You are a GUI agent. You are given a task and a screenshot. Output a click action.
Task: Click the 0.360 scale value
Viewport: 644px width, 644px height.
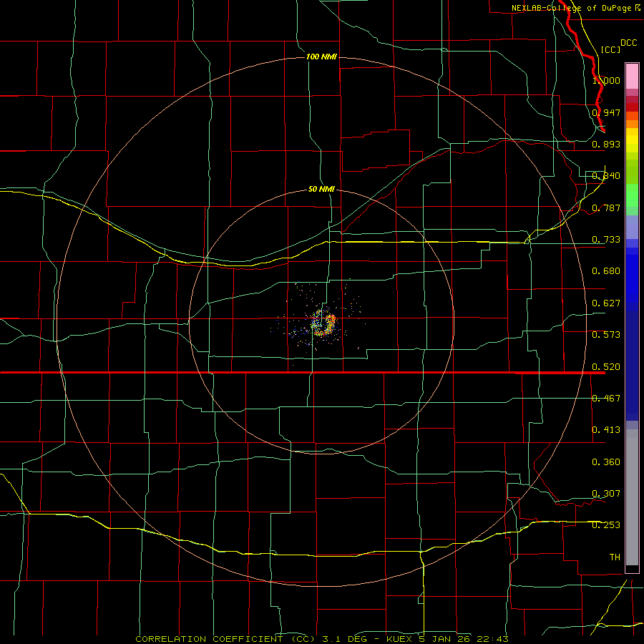pyautogui.click(x=606, y=462)
